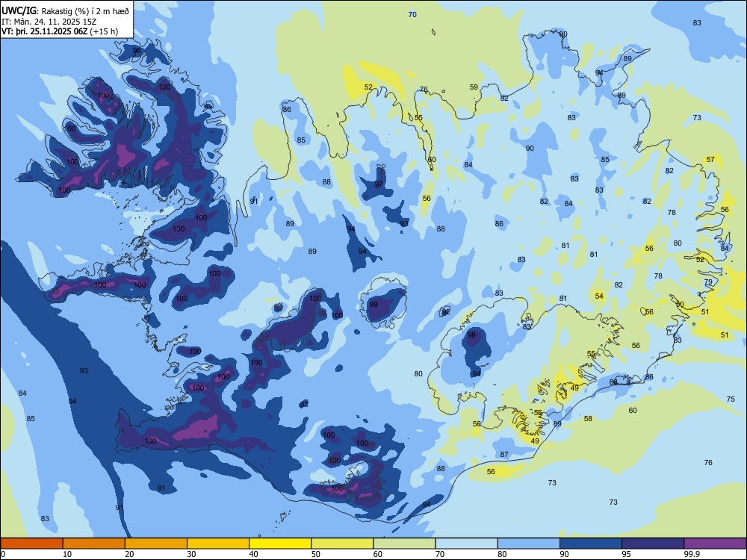Click the '99.9' legend tick label
Screen dimensions: 747x560
point(691,554)
